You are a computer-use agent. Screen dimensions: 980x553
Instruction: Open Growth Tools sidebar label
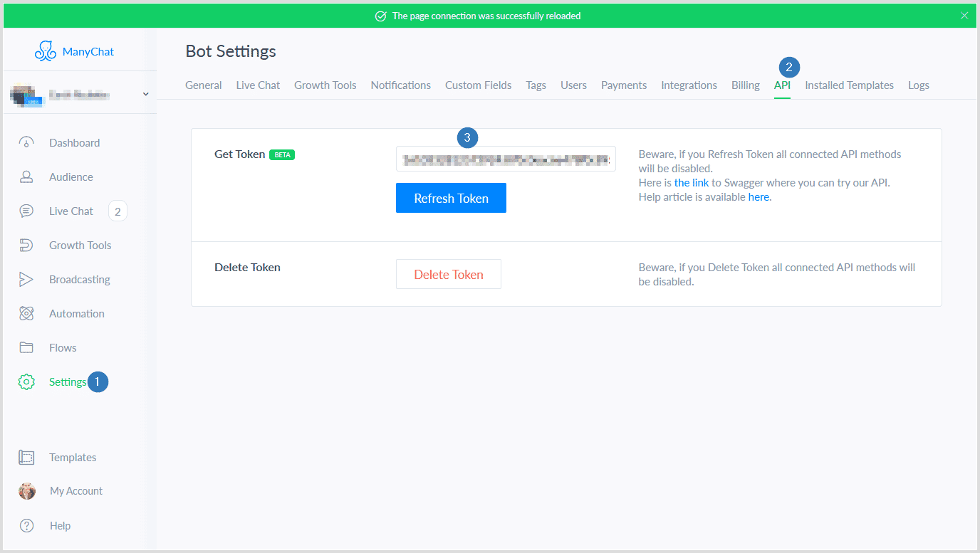(x=80, y=245)
